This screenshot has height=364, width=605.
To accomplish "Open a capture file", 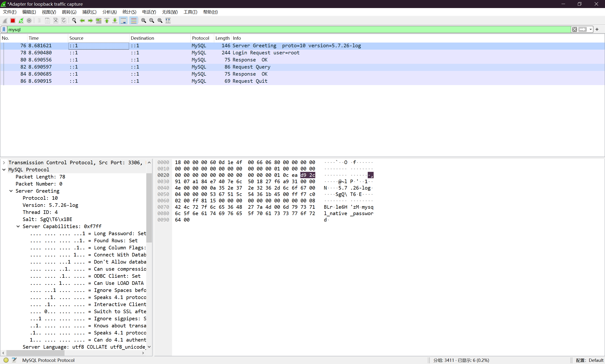I will coord(39,21).
